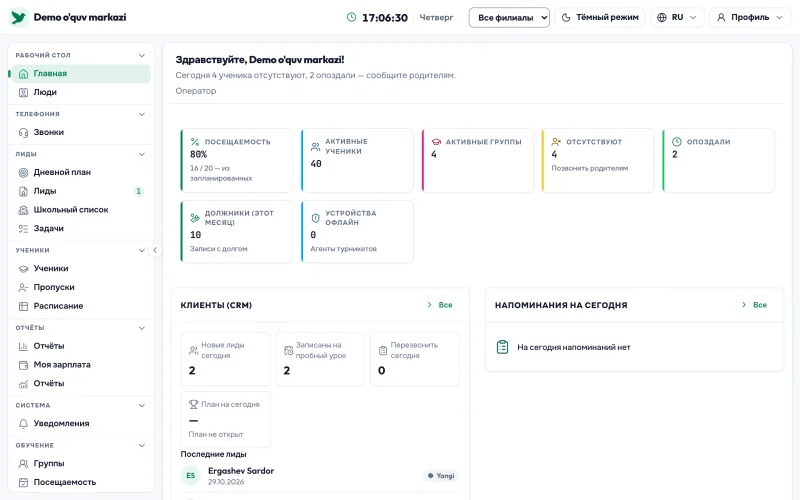
Task: Collapse the Ученики sidebar section
Action: coord(142,250)
